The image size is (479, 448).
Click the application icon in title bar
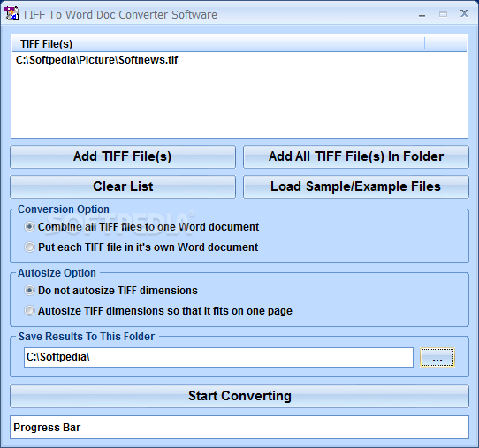point(11,14)
